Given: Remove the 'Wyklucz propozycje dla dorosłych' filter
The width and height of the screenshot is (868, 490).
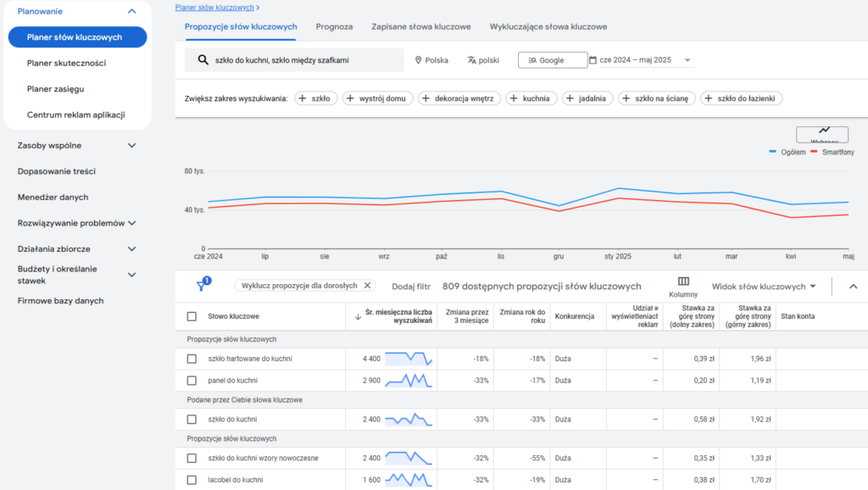Looking at the screenshot, I should [x=367, y=286].
